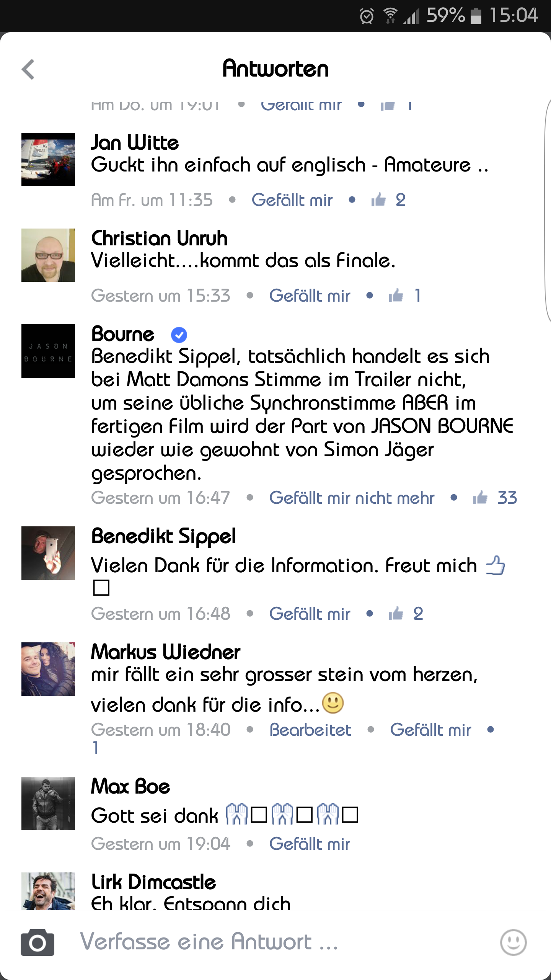Viewport: 551px width, 980px height.
Task: Open the camera icon to attach photo
Action: 37,942
